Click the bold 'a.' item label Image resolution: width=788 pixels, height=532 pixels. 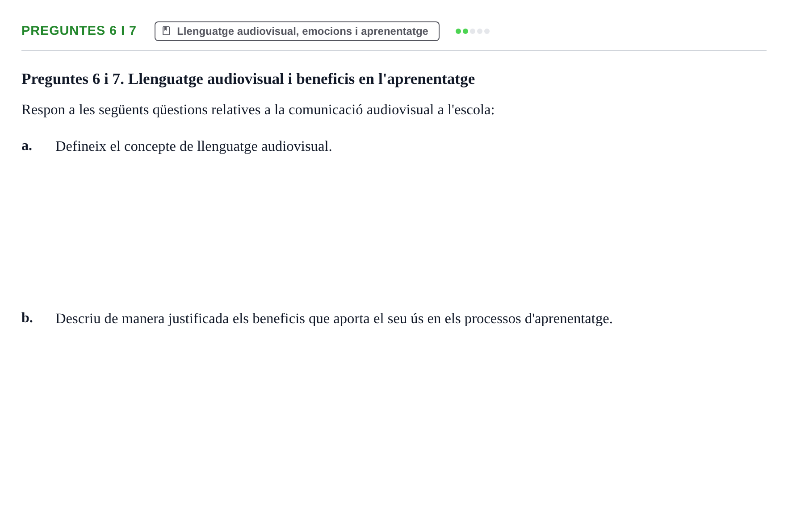[27, 145]
